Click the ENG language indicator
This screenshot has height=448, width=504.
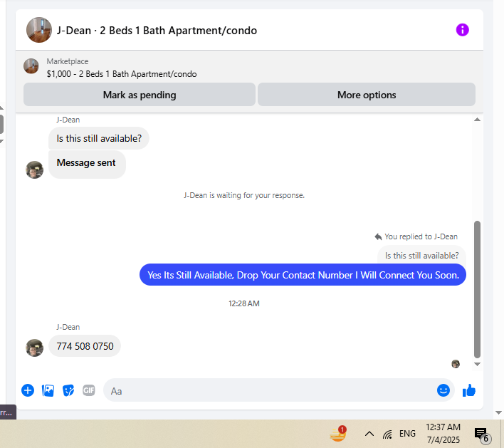407,434
